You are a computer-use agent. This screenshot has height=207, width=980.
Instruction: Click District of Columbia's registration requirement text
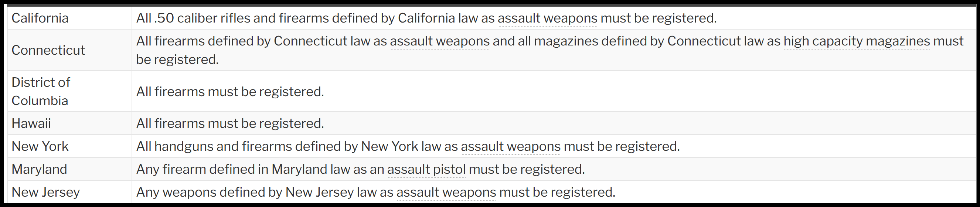[230, 92]
